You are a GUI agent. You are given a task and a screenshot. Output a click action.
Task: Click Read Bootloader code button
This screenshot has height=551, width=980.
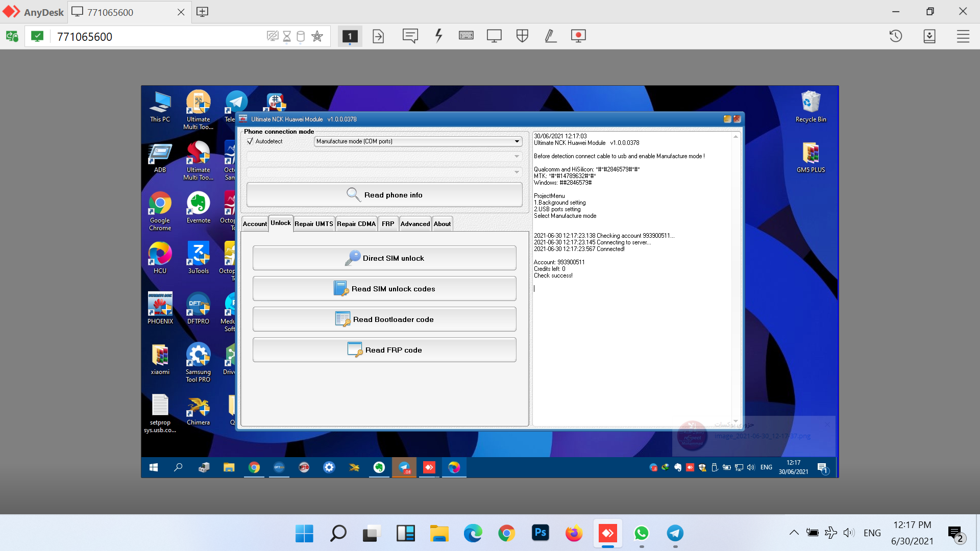pyautogui.click(x=384, y=319)
